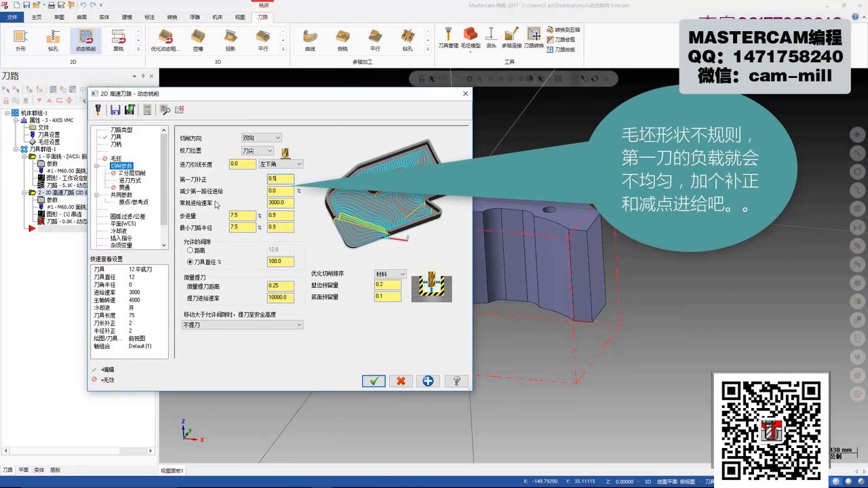Click the dialog help question button
The width and height of the screenshot is (868, 488).
click(x=456, y=382)
